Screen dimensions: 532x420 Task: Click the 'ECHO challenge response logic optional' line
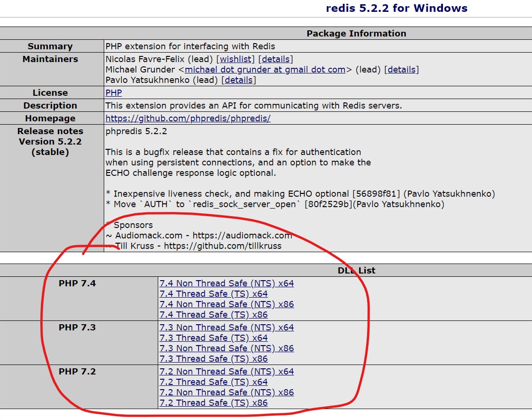(x=191, y=173)
